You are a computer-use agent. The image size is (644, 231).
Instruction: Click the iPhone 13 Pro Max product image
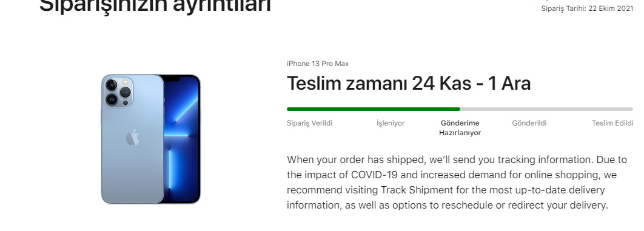pos(151,139)
